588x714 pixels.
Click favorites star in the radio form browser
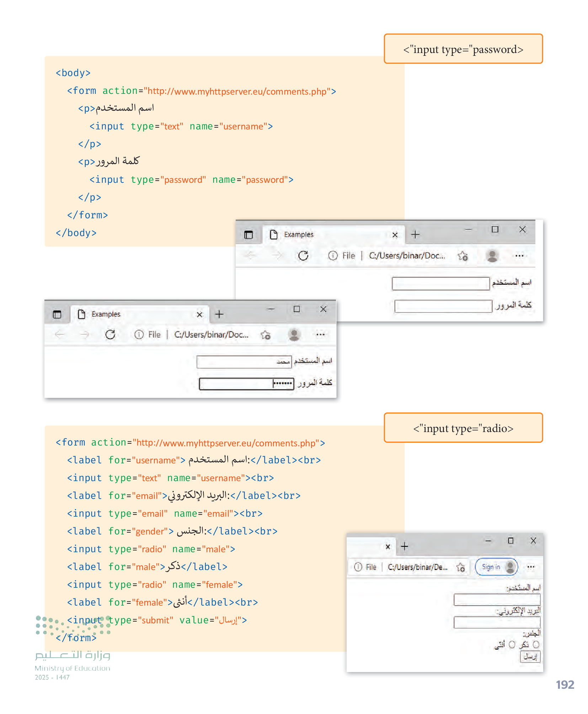[461, 567]
